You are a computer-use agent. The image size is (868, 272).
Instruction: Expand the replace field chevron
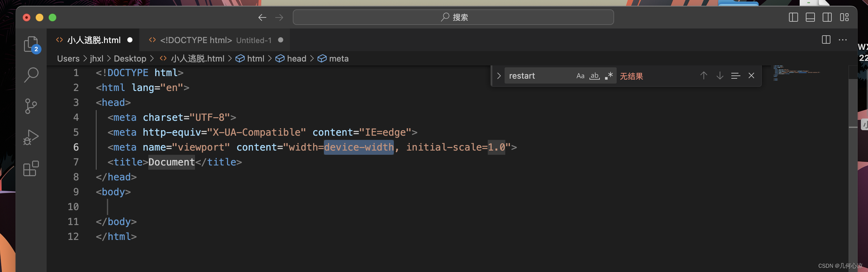click(499, 76)
